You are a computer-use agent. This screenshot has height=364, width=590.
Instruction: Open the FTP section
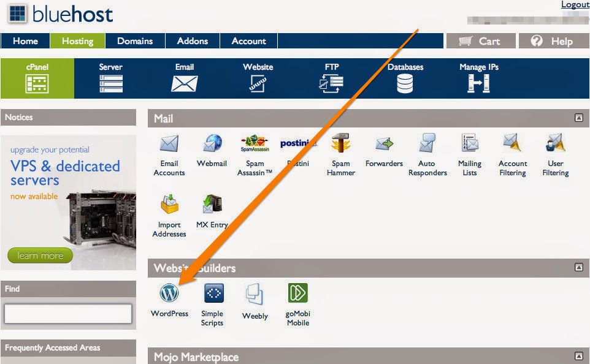(x=332, y=78)
